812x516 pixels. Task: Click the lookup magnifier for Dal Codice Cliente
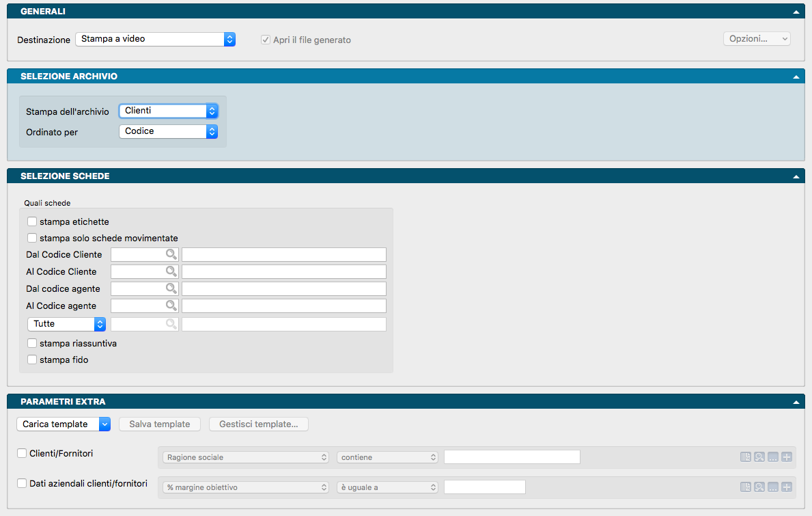tap(171, 255)
